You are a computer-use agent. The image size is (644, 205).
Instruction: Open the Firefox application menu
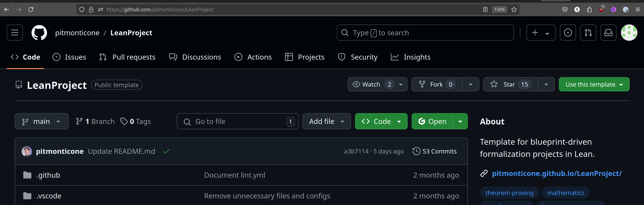[638, 9]
